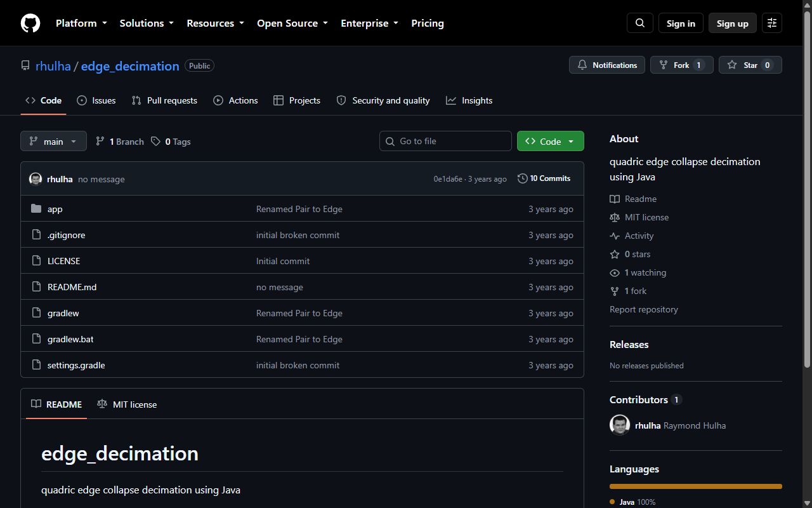Click the bell icon in Notifications button
Image resolution: width=812 pixels, height=508 pixels.
click(x=582, y=65)
